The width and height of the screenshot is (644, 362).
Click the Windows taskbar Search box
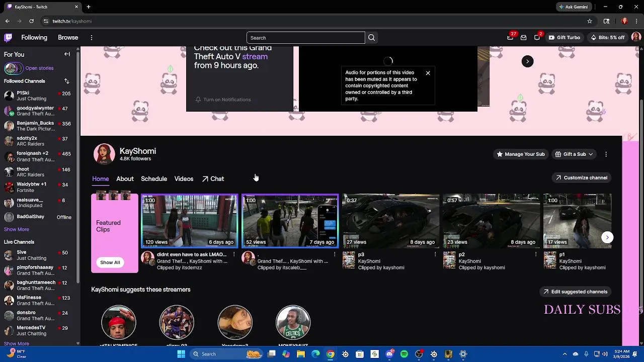tap(226, 354)
